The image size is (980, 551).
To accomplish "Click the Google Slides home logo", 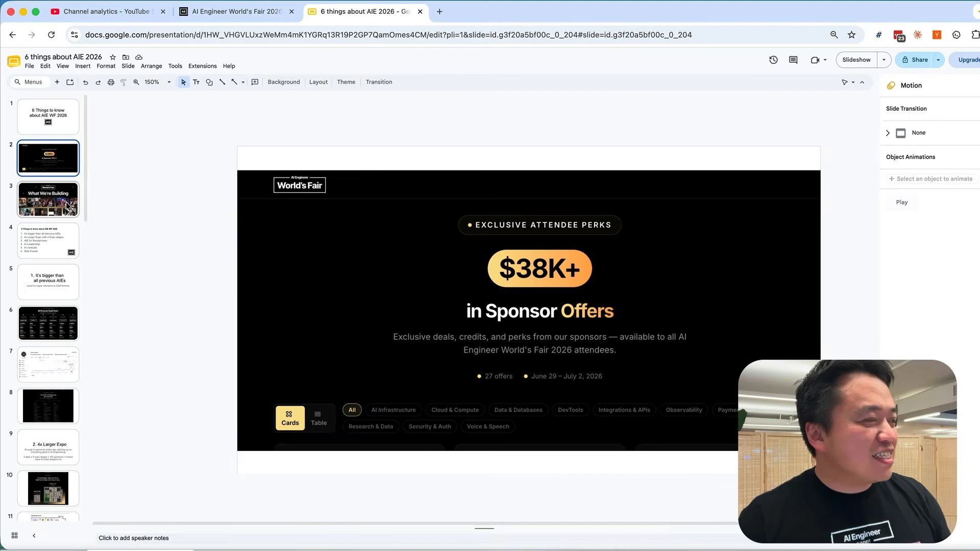I will pos(14,61).
